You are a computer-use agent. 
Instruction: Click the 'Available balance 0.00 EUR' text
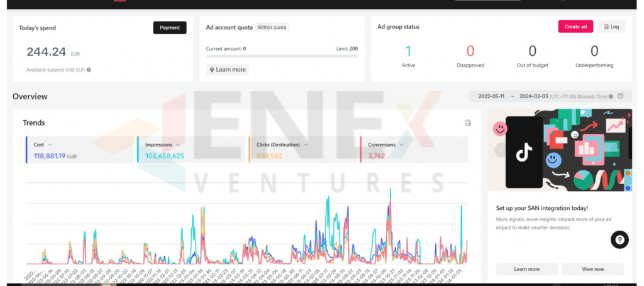point(55,70)
